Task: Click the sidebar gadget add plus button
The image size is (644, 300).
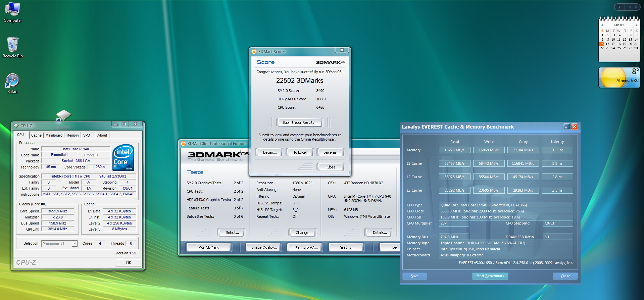Action: [x=619, y=7]
